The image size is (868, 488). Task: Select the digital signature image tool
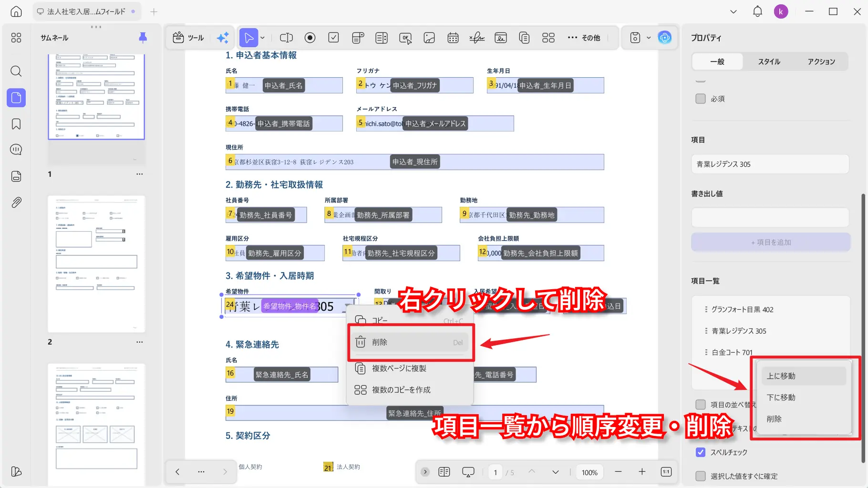coord(501,38)
